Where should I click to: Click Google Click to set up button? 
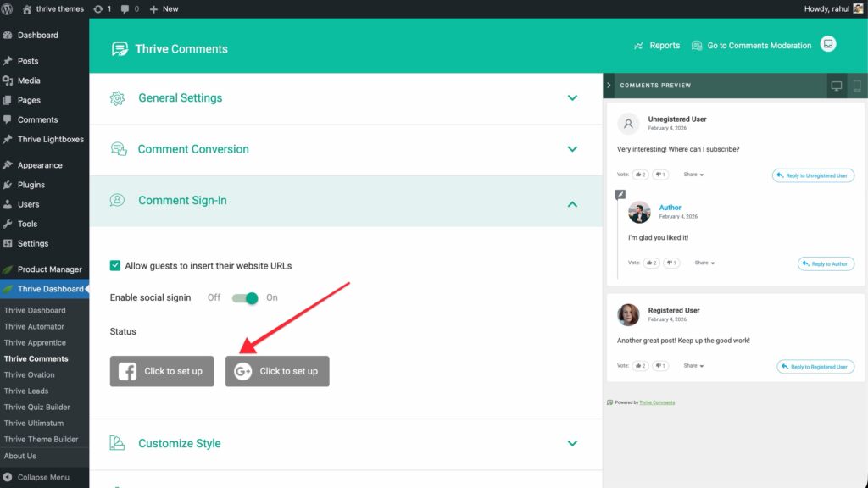(277, 371)
